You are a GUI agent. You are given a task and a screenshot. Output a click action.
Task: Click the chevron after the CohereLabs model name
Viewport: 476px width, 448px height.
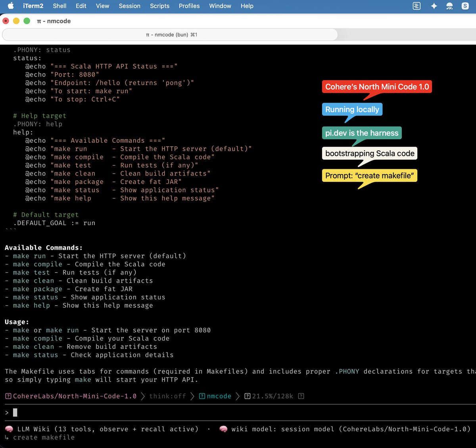(143, 396)
